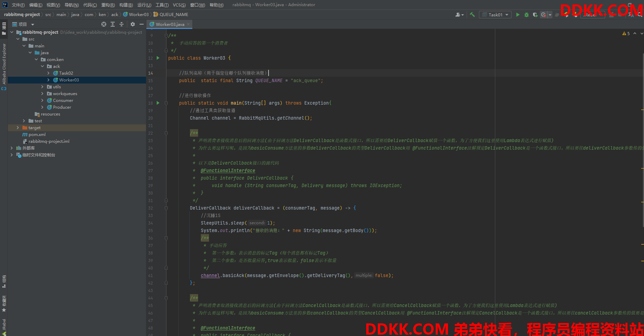
Task: Click the Debug bug icon
Action: [527, 15]
